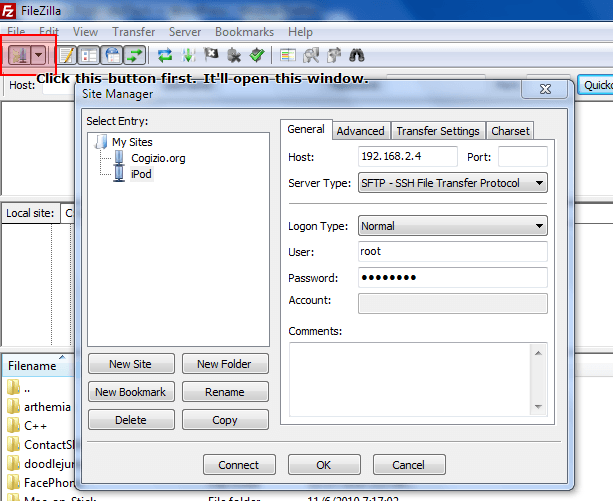This screenshot has width=613, height=501.
Task: Click inside the Comments text area
Action: [410, 379]
